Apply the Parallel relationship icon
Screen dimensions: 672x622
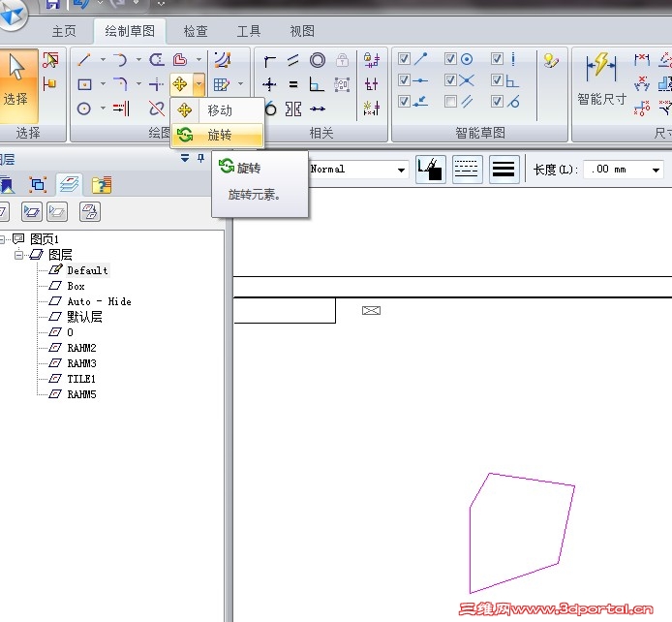(293, 60)
